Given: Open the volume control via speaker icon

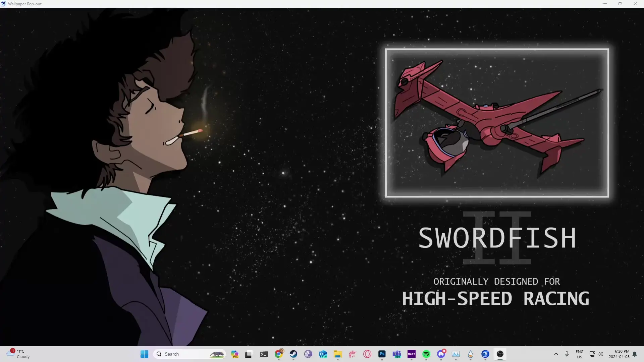Looking at the screenshot, I should click(600, 354).
